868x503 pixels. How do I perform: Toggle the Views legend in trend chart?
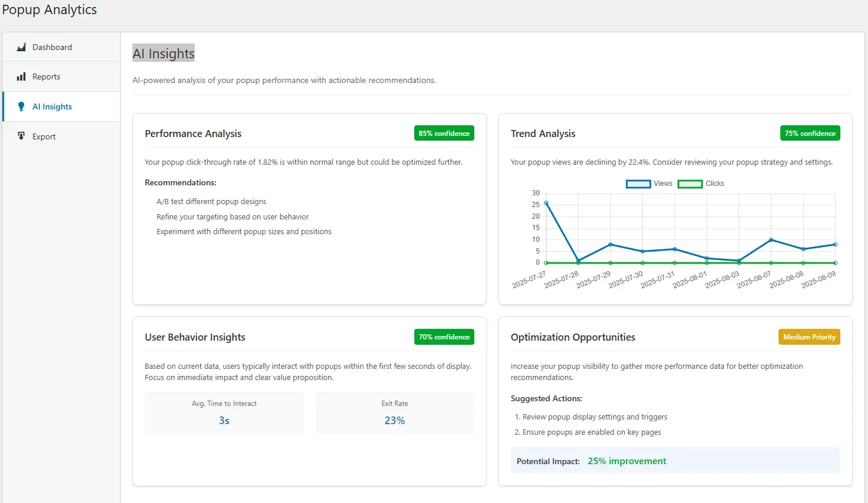point(663,184)
